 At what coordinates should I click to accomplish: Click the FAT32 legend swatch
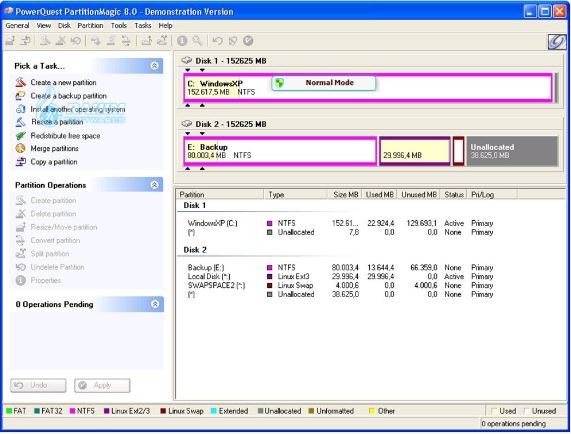point(37,411)
